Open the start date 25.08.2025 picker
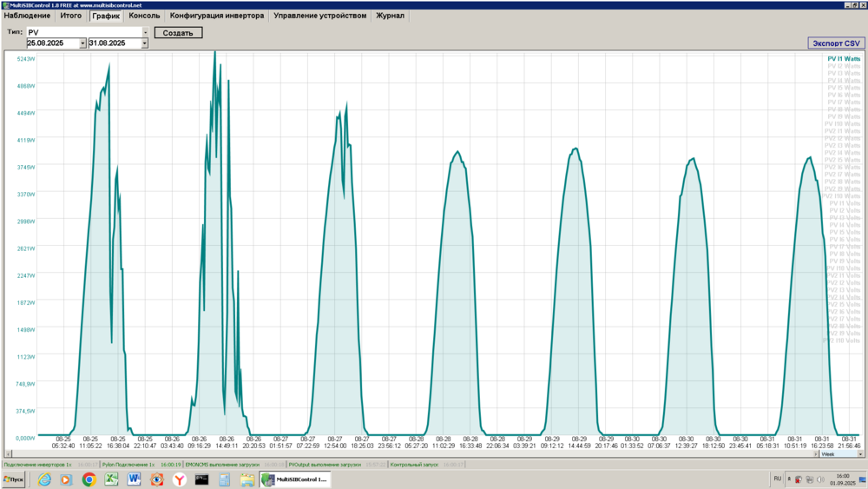 pyautogui.click(x=82, y=43)
